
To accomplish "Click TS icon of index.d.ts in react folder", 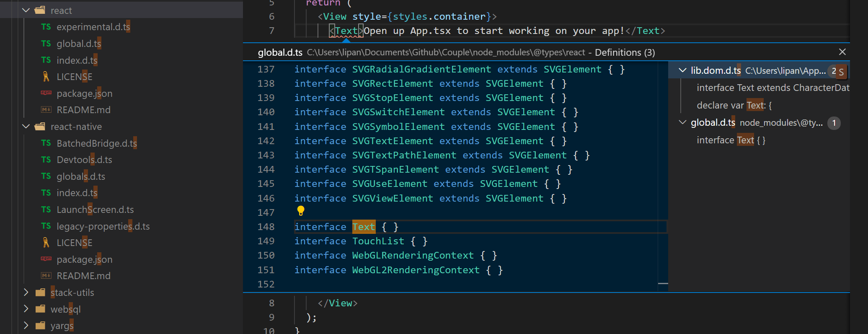I will click(x=46, y=60).
